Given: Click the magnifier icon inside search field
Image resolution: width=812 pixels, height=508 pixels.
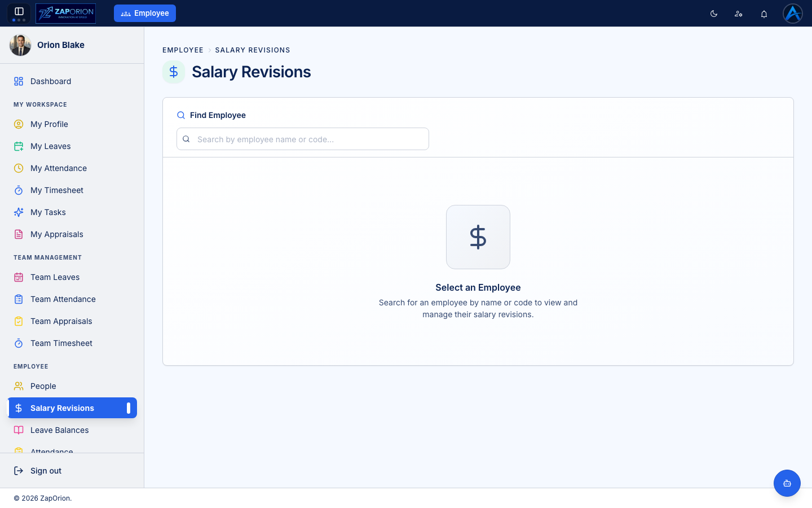Looking at the screenshot, I should [x=186, y=139].
